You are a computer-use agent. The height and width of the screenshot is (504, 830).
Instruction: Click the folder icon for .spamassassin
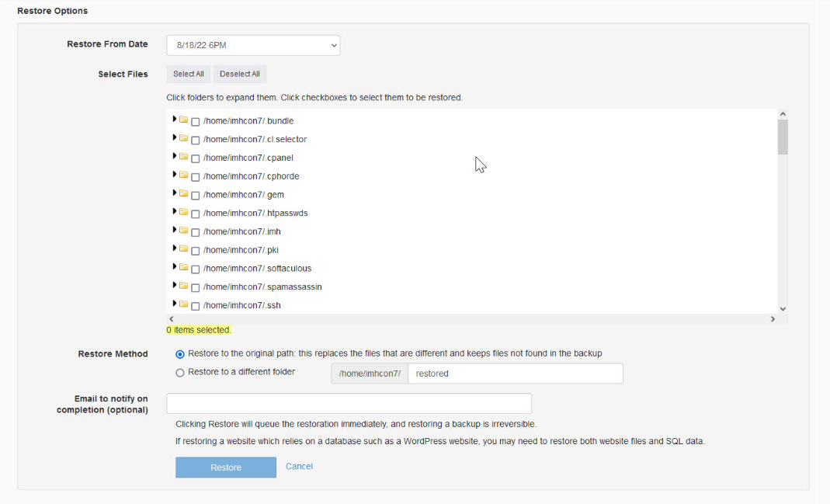(x=184, y=285)
